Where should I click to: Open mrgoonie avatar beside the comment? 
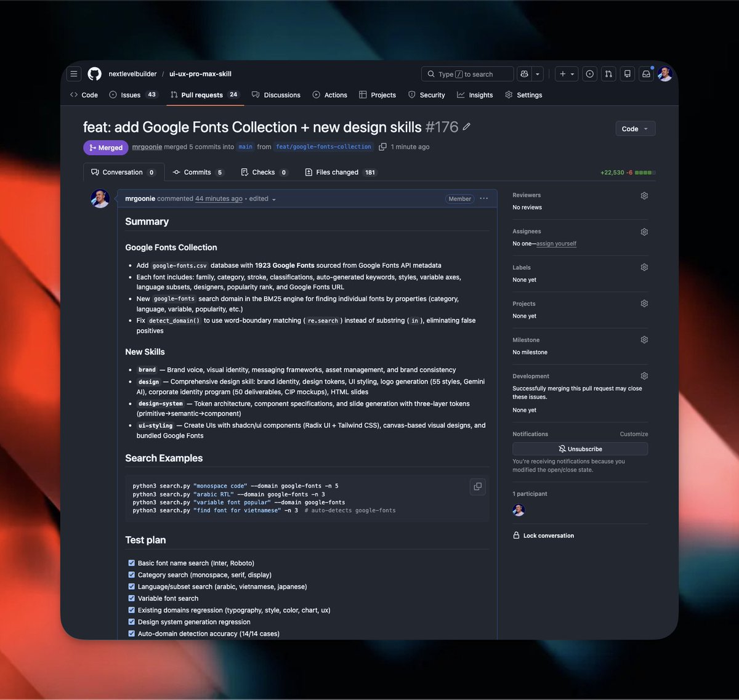[x=100, y=199]
